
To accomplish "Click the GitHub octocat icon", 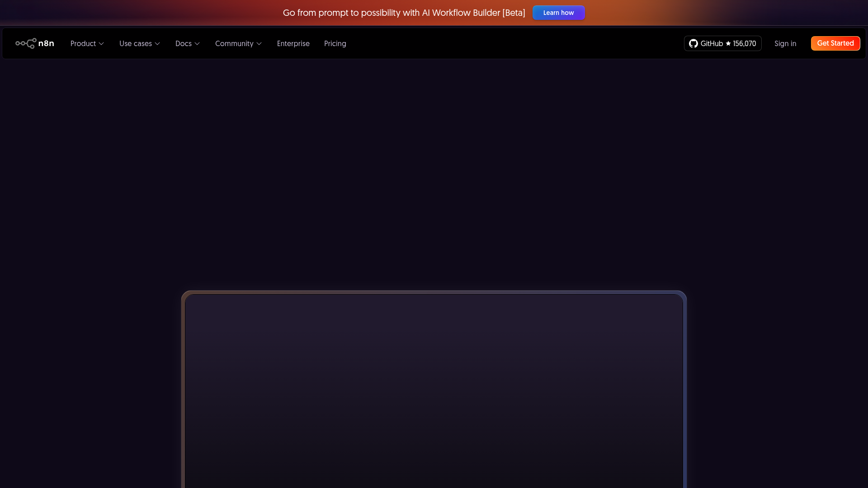I will click(693, 43).
